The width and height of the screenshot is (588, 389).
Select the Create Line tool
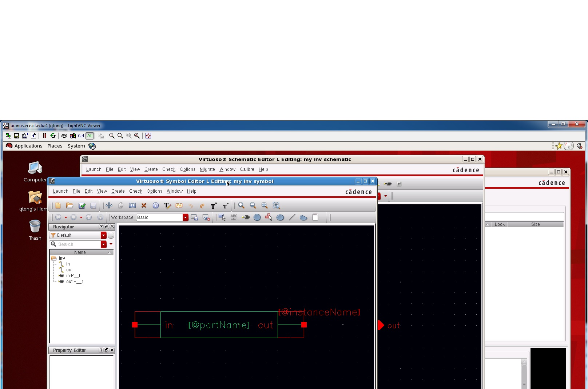[x=292, y=217]
